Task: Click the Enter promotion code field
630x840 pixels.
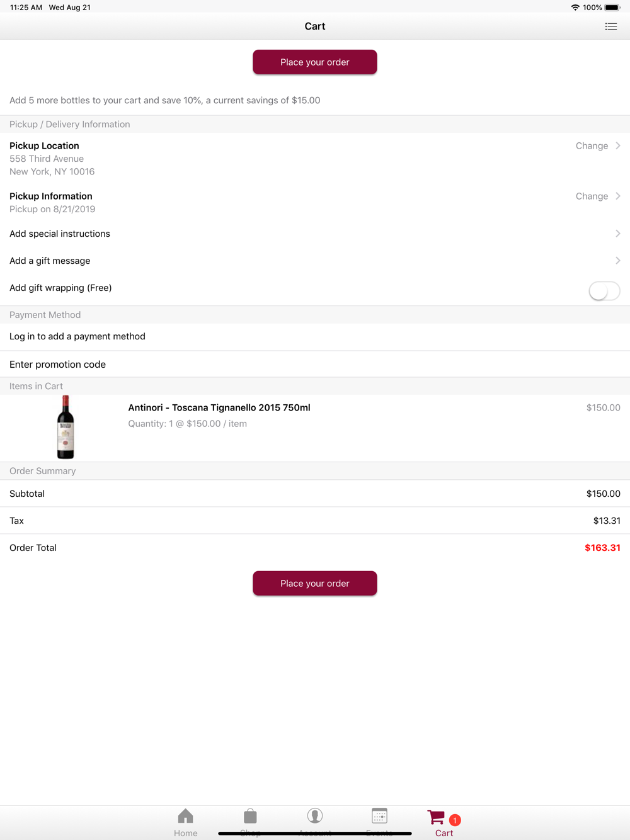Action: click(x=315, y=365)
